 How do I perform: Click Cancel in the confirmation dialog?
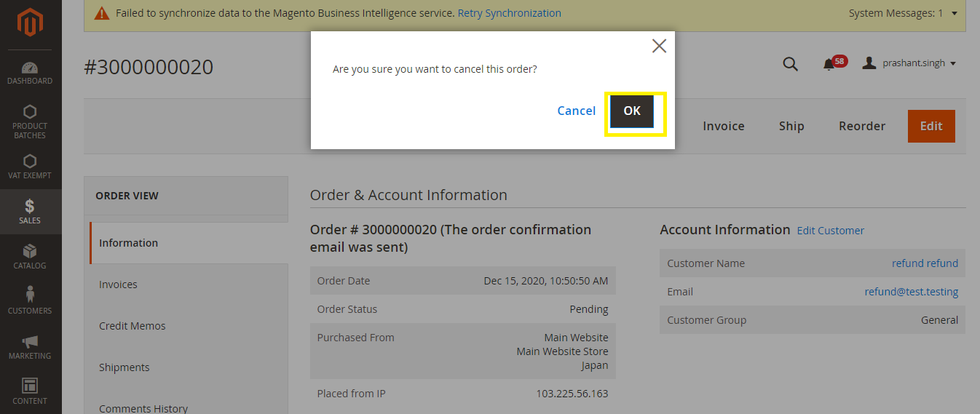(576, 111)
